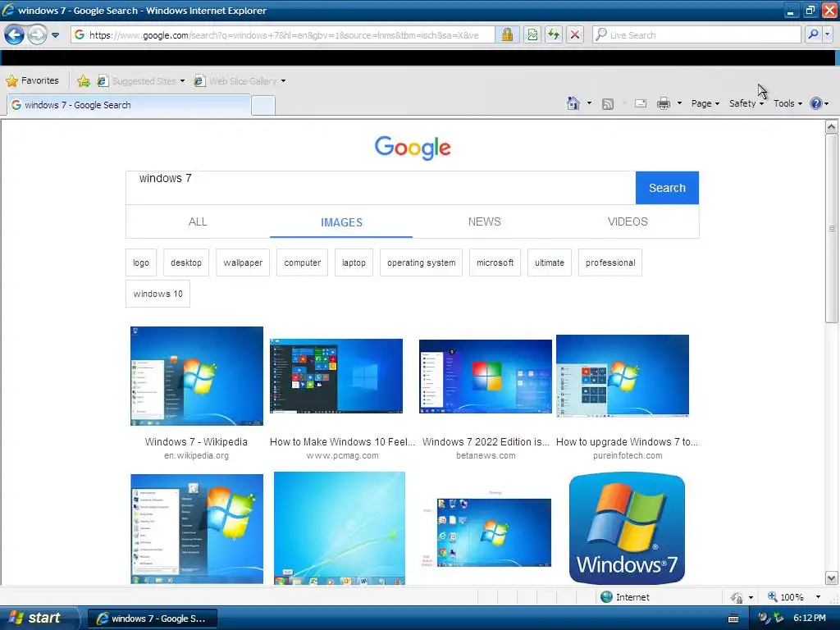840x630 pixels.
Task: Expand the Home button dropdown arrow
Action: click(589, 103)
